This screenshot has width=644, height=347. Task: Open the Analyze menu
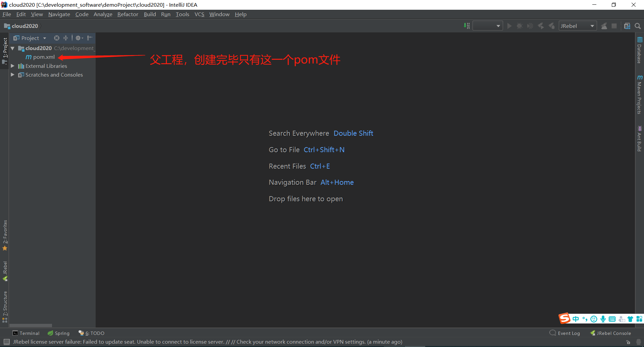click(x=103, y=14)
